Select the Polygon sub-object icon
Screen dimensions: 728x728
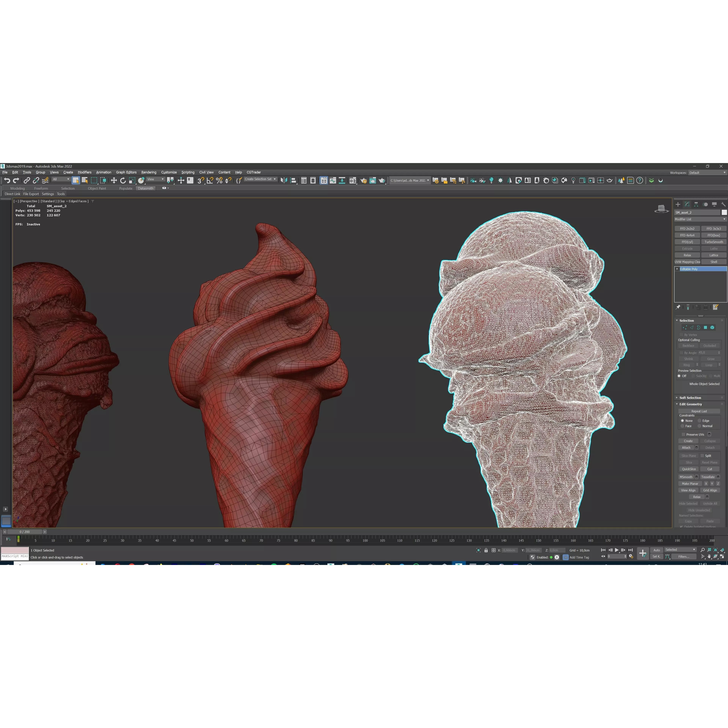(705, 327)
